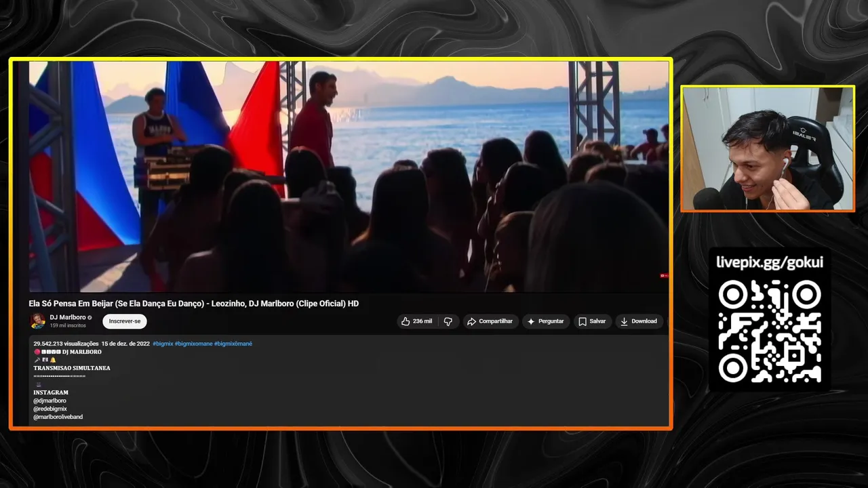Click the '159 mil inscritos' subscriber count
This screenshot has height=488, width=868.
pos(68,326)
